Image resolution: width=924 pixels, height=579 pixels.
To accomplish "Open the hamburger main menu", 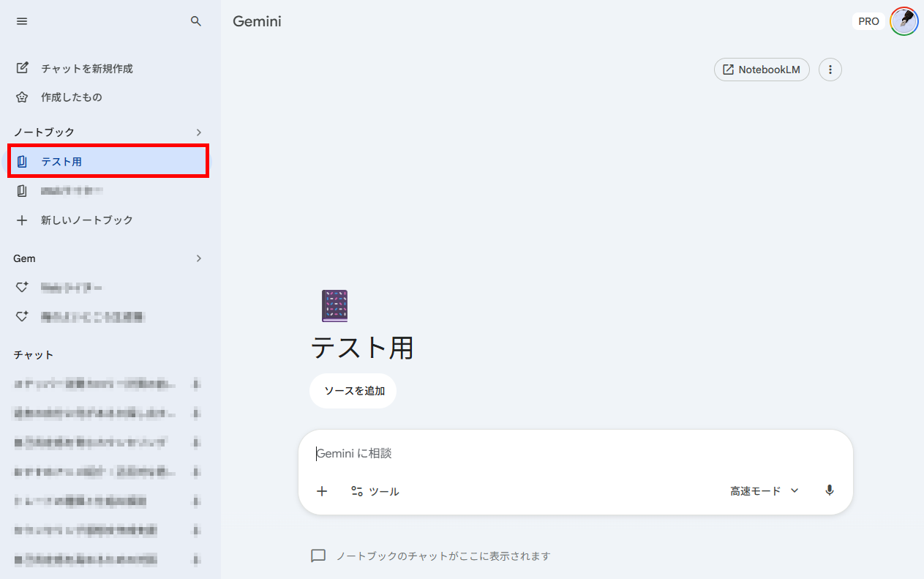I will coord(22,21).
